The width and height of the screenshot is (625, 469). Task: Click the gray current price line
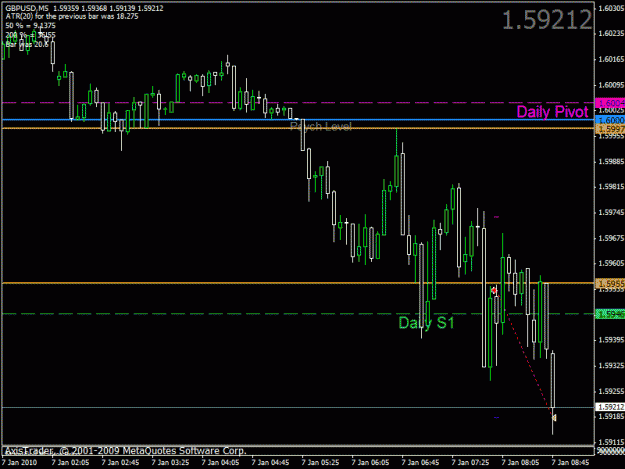(x=298, y=407)
